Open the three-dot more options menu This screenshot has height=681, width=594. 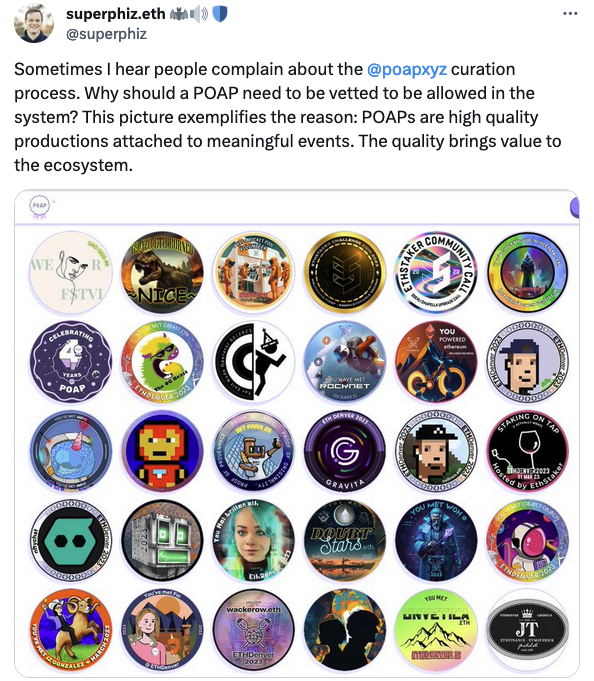[x=570, y=14]
